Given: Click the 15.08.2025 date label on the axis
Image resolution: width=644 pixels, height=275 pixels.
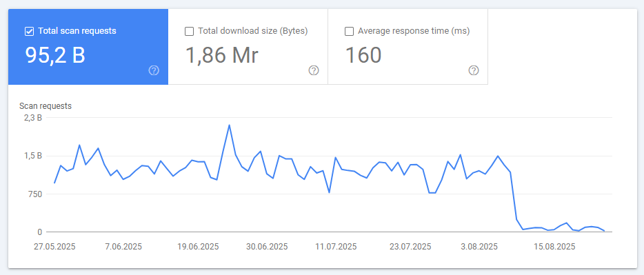Looking at the screenshot, I should (554, 247).
